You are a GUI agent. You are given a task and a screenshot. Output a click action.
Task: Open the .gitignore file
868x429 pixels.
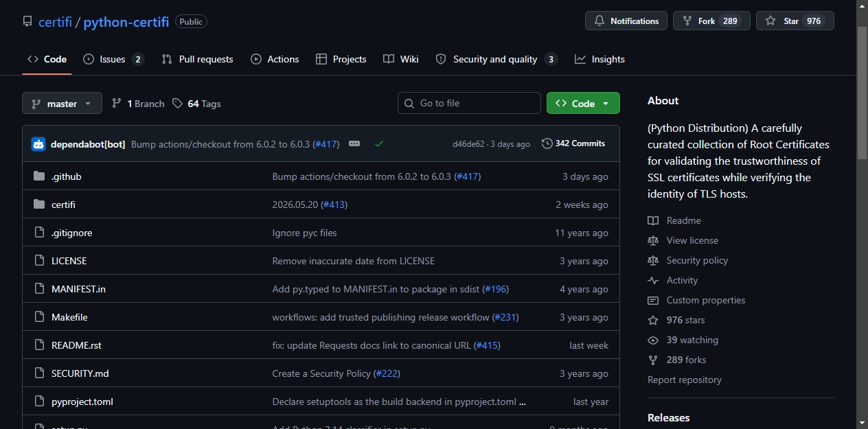tap(71, 233)
